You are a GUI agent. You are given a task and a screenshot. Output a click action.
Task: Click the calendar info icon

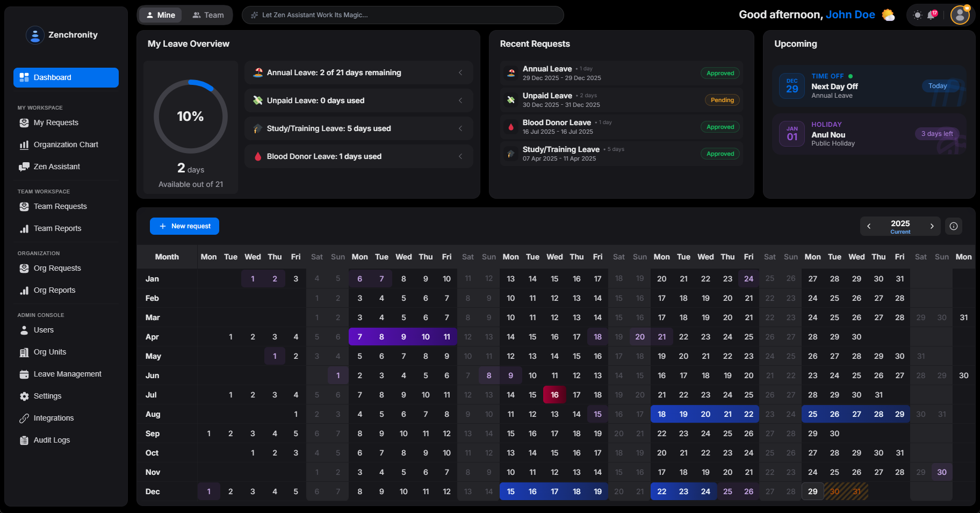point(954,226)
